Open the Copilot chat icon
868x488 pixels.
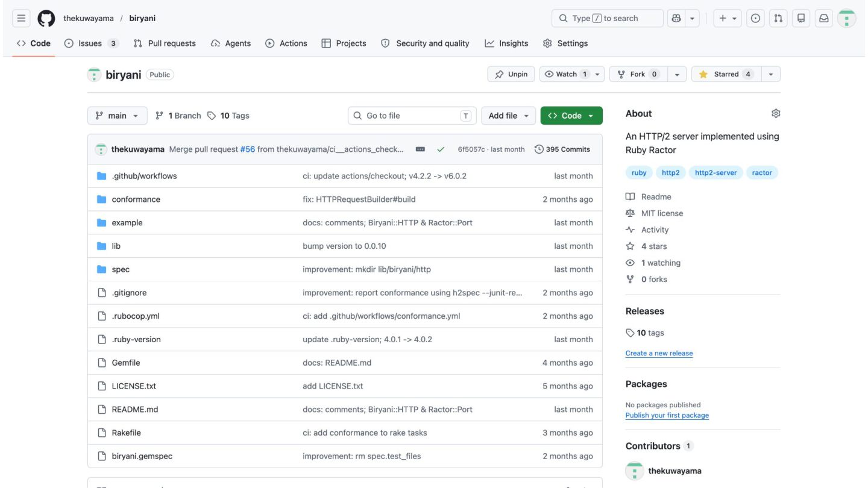point(676,18)
